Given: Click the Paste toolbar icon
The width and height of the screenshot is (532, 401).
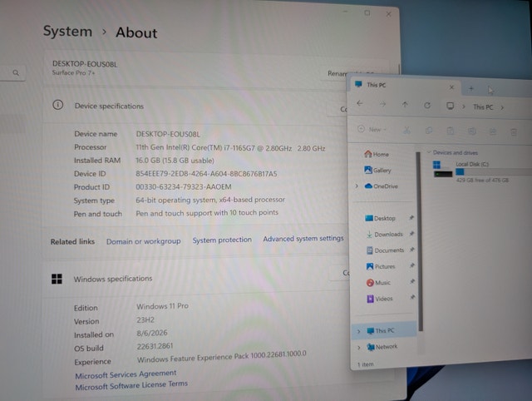Looking at the screenshot, I should pos(451,131).
